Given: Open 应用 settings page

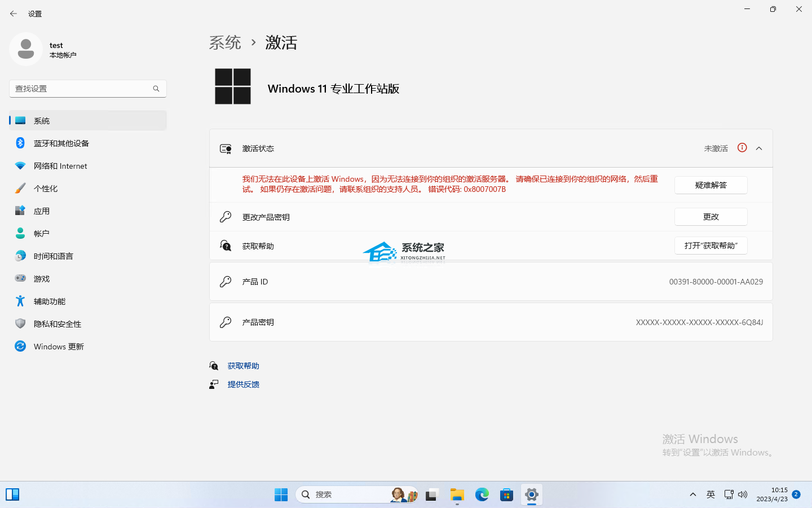Looking at the screenshot, I should pyautogui.click(x=88, y=211).
